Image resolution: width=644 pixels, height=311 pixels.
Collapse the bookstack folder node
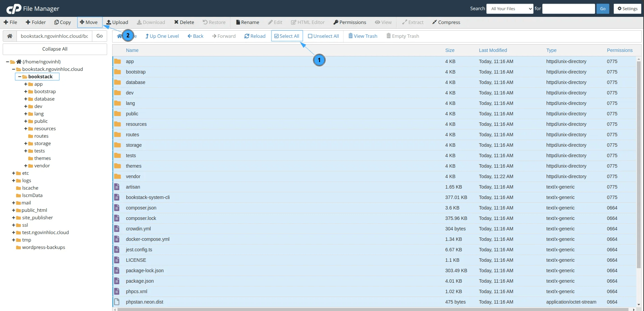(20, 77)
